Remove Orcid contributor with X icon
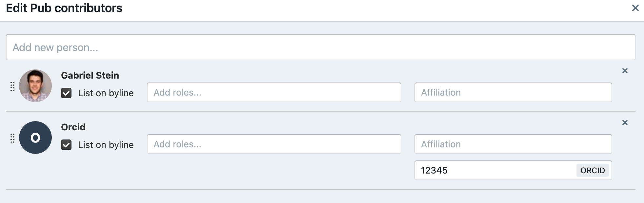The image size is (644, 203). click(625, 122)
